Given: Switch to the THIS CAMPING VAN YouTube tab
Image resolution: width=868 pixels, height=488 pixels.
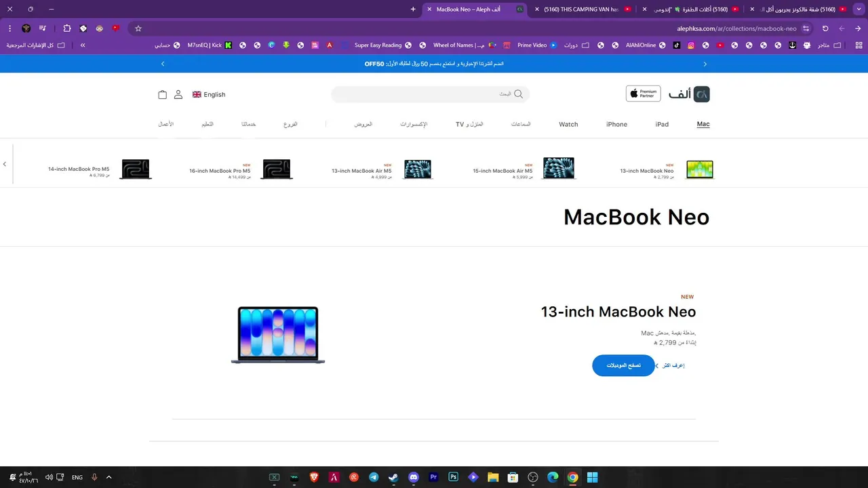Looking at the screenshot, I should coord(582,9).
